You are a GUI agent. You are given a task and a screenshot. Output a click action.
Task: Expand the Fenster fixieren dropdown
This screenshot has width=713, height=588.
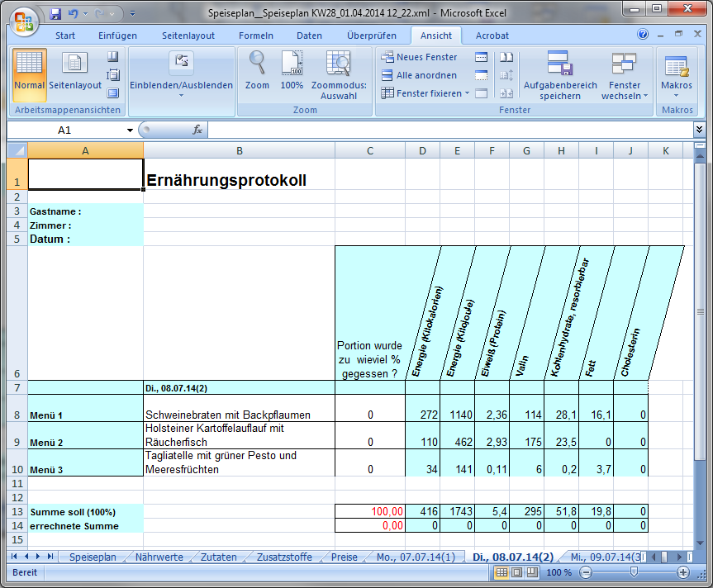tap(467, 93)
